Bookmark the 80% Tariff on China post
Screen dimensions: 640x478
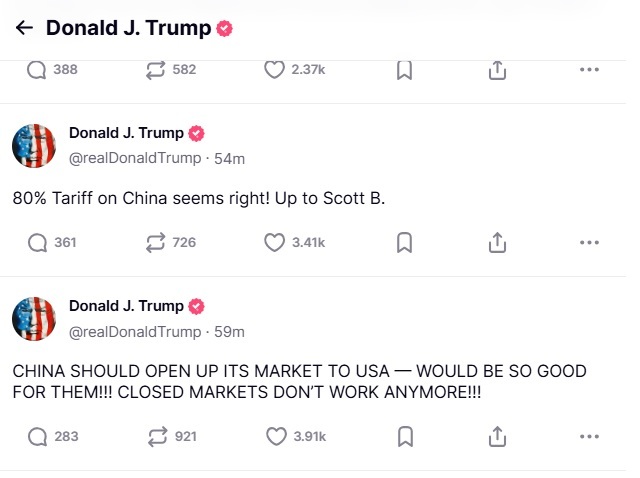[405, 242]
